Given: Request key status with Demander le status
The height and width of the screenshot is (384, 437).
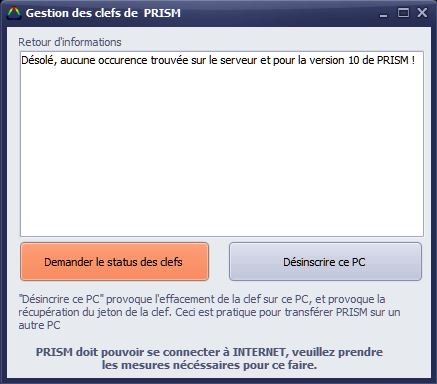Looking at the screenshot, I should (114, 262).
